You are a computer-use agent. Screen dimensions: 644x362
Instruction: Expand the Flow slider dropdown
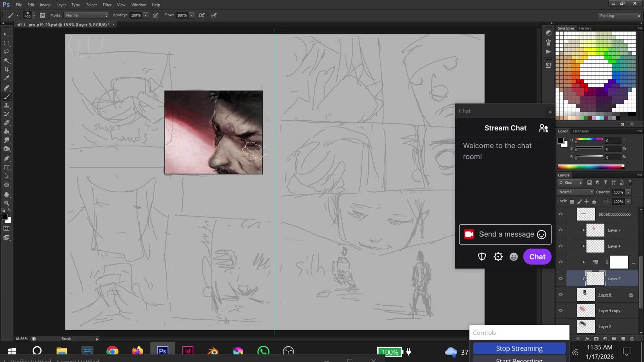(x=192, y=15)
